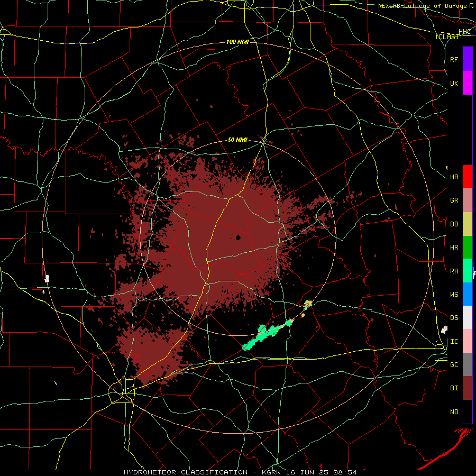Click the RF purple color swatch in legend
The image size is (476, 476).
(x=467, y=59)
